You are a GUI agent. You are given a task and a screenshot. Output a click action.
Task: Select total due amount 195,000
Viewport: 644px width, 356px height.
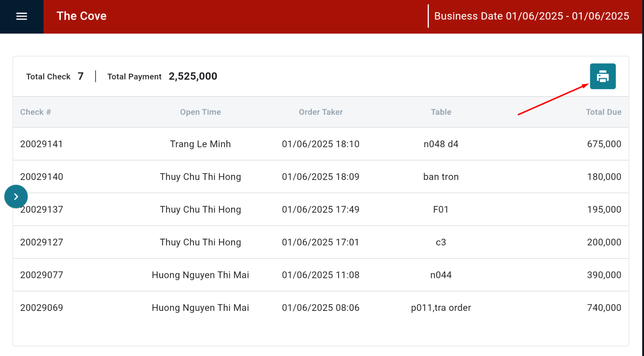coord(604,209)
